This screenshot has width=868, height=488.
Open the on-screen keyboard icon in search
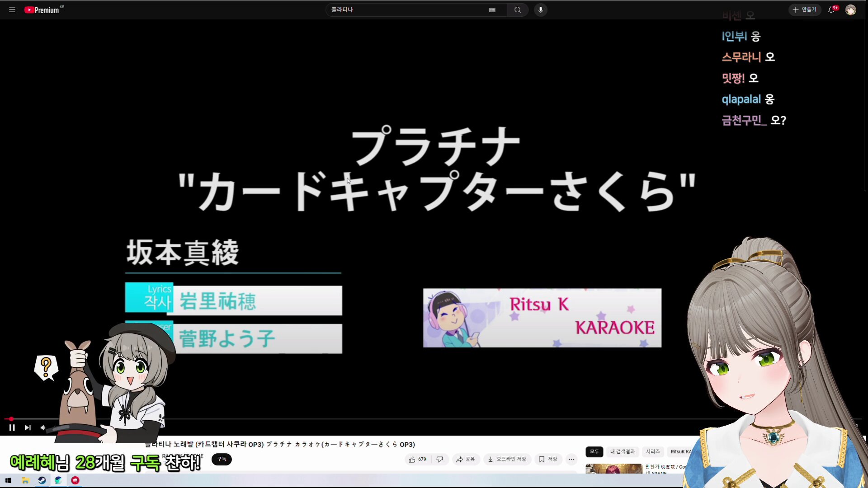coord(492,10)
